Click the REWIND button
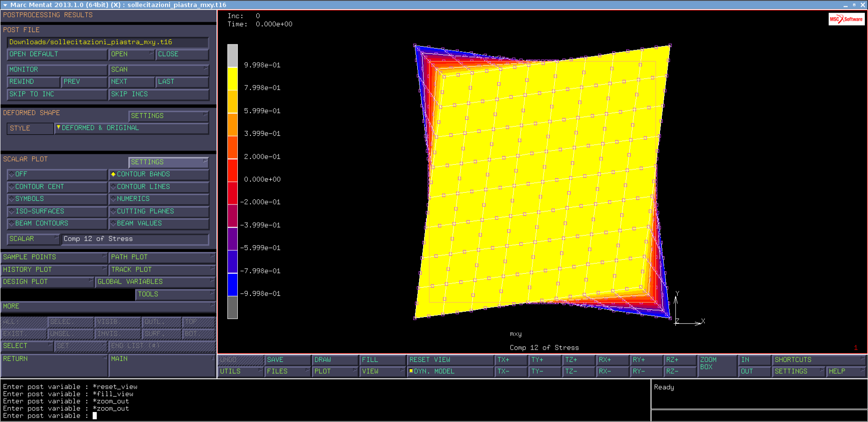The height and width of the screenshot is (422, 868). pos(33,81)
